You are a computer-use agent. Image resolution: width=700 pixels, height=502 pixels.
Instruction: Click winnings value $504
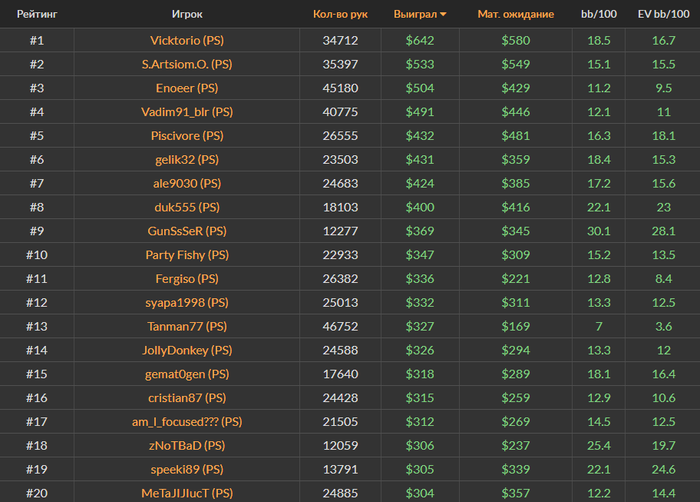[420, 88]
